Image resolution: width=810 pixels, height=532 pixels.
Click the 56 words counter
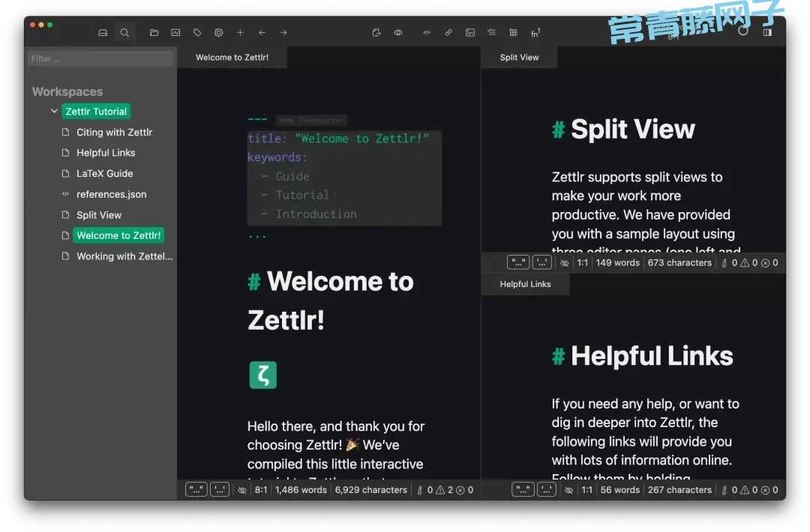coord(620,490)
